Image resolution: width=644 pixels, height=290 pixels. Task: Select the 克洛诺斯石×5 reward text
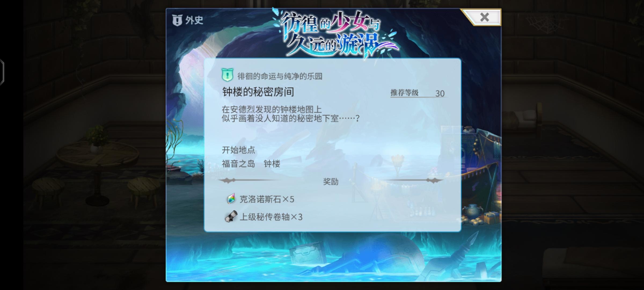[267, 199]
